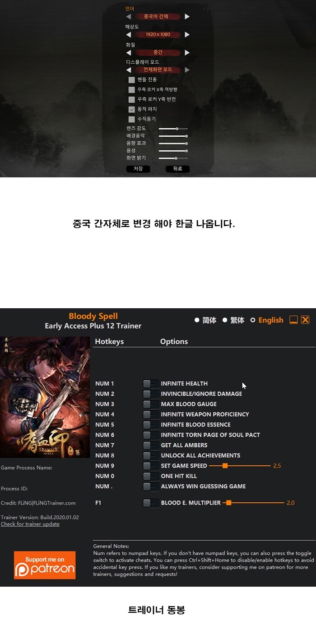This screenshot has width=316, height=644.
Task: Toggle Unlock All Achievements switch
Action: [x=150, y=455]
